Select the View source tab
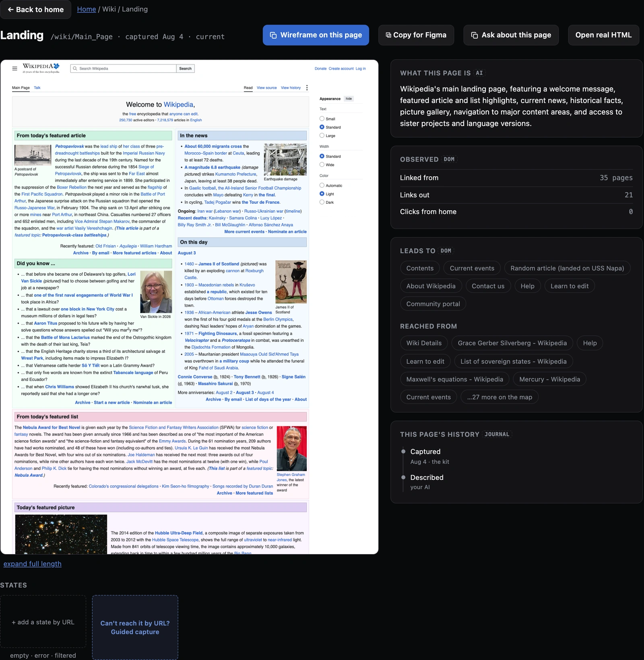 (267, 88)
